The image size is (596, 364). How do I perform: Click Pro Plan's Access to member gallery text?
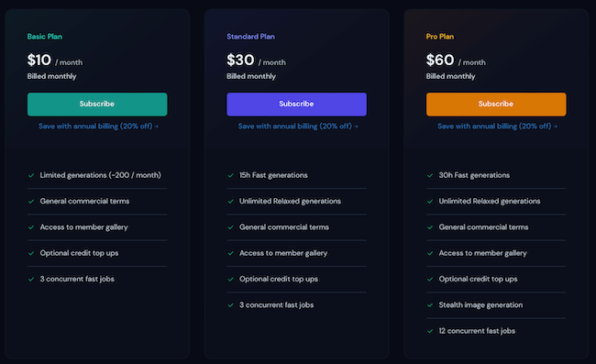click(482, 253)
